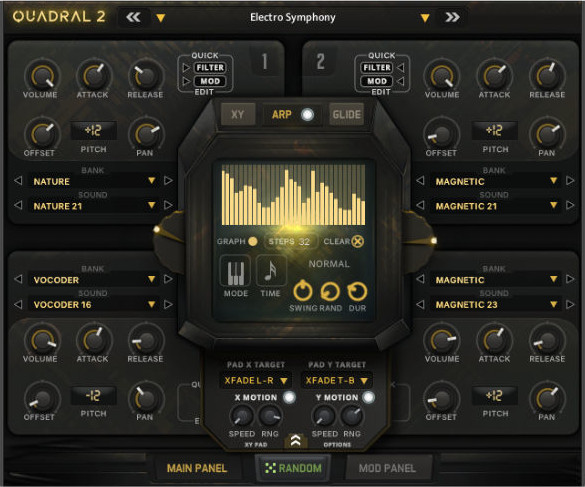
Task: Load the previous preset with double-left arrows
Action: (x=133, y=17)
